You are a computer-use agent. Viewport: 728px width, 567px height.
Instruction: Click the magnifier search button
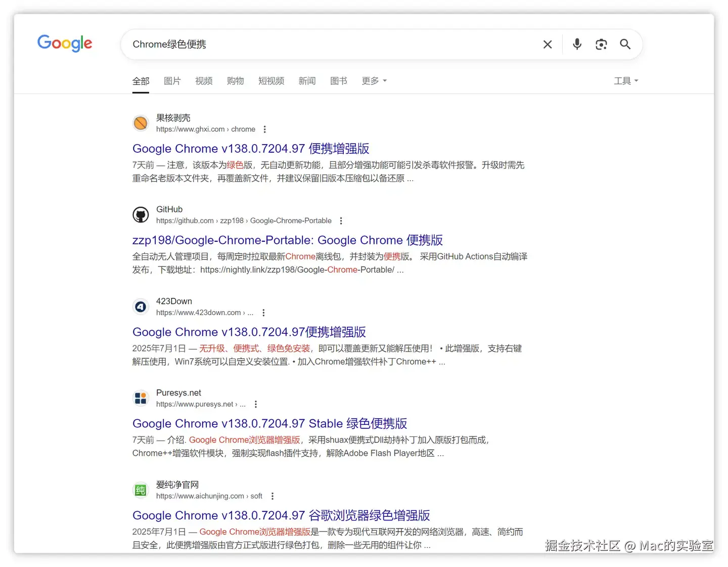625,45
